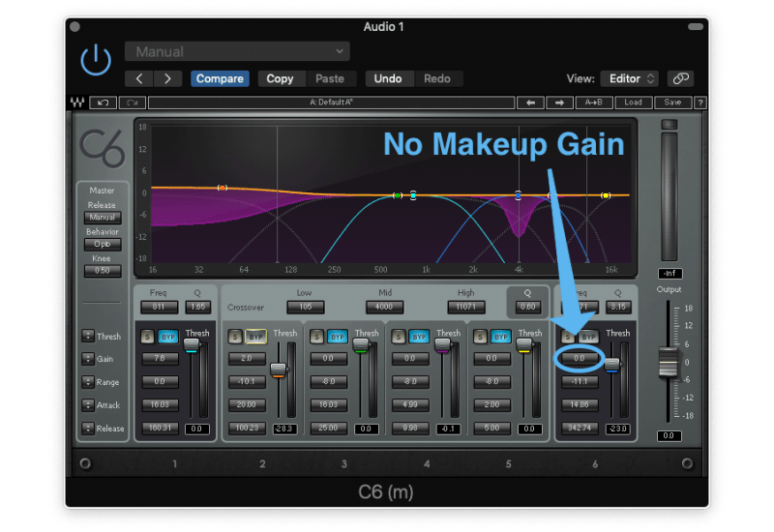774x532 pixels.
Task: Open the Waves help question mark
Action: coord(700,103)
